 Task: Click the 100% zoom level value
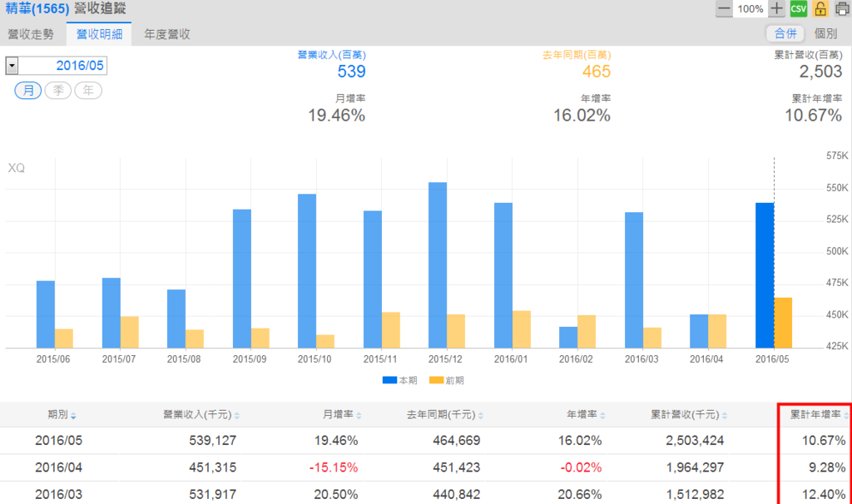(x=750, y=8)
